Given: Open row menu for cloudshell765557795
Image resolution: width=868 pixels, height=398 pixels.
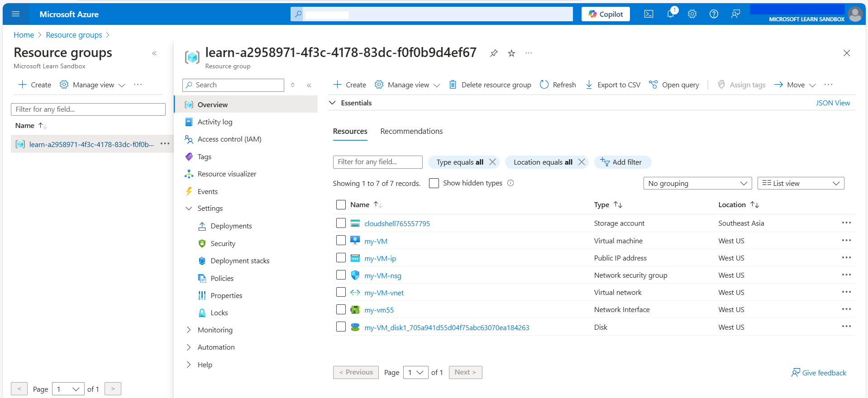Looking at the screenshot, I should tap(846, 223).
